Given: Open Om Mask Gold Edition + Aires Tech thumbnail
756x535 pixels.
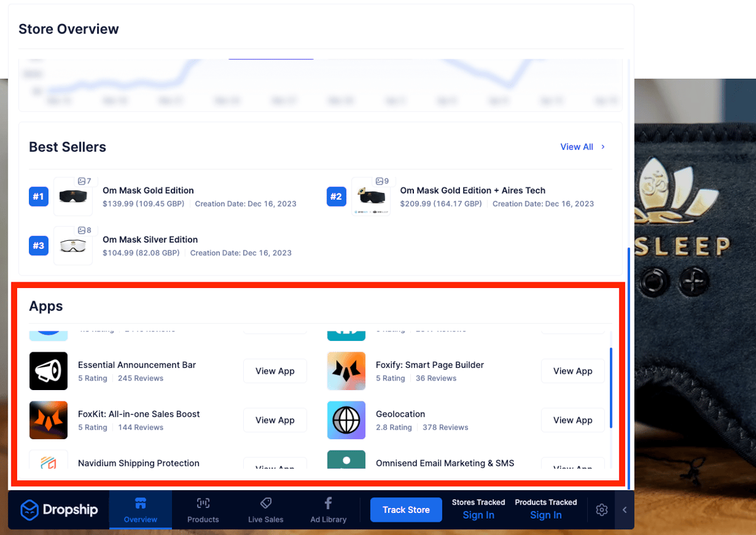Looking at the screenshot, I should [x=370, y=197].
